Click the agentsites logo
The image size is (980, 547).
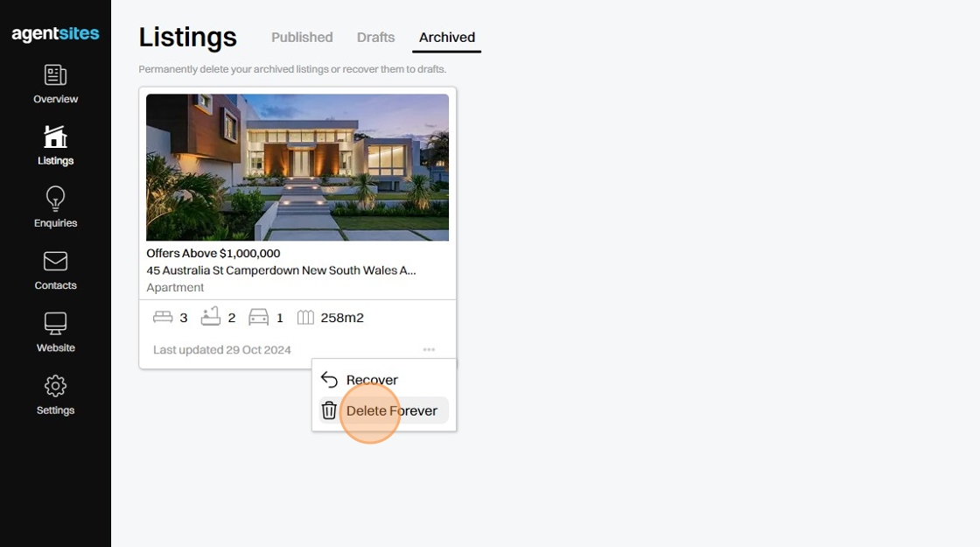coord(56,34)
